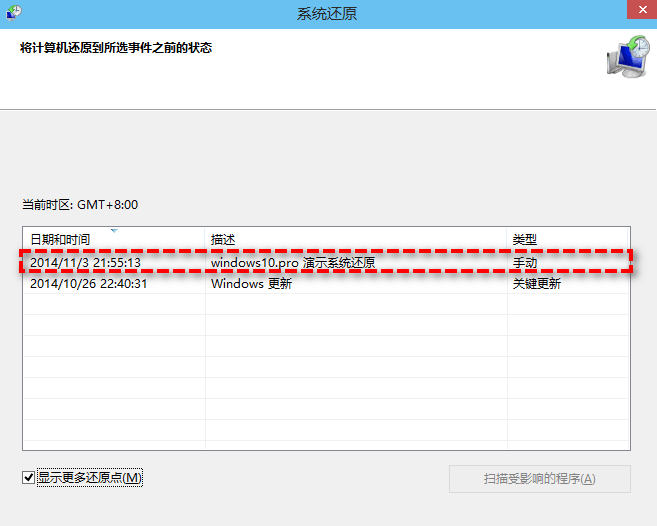Sort by the 日期和时间 column header

(60, 240)
